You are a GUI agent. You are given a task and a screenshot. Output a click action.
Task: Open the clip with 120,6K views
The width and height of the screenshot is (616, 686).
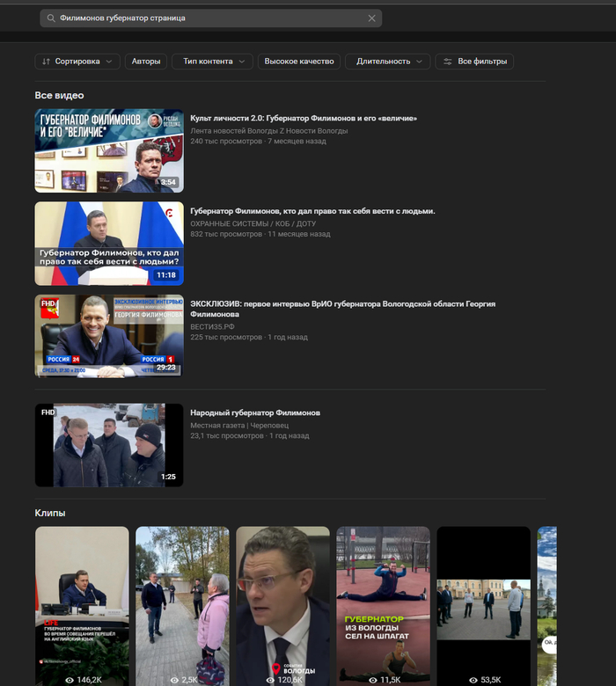282,605
